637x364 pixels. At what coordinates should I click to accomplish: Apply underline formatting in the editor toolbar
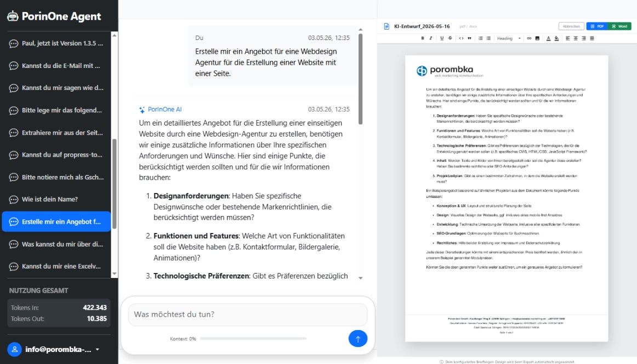point(442,38)
